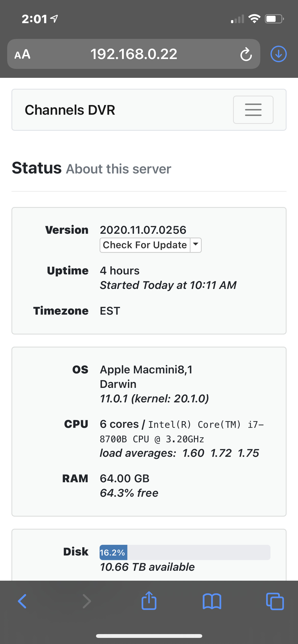
Task: Open the Safari downloads icon
Action: tap(278, 54)
